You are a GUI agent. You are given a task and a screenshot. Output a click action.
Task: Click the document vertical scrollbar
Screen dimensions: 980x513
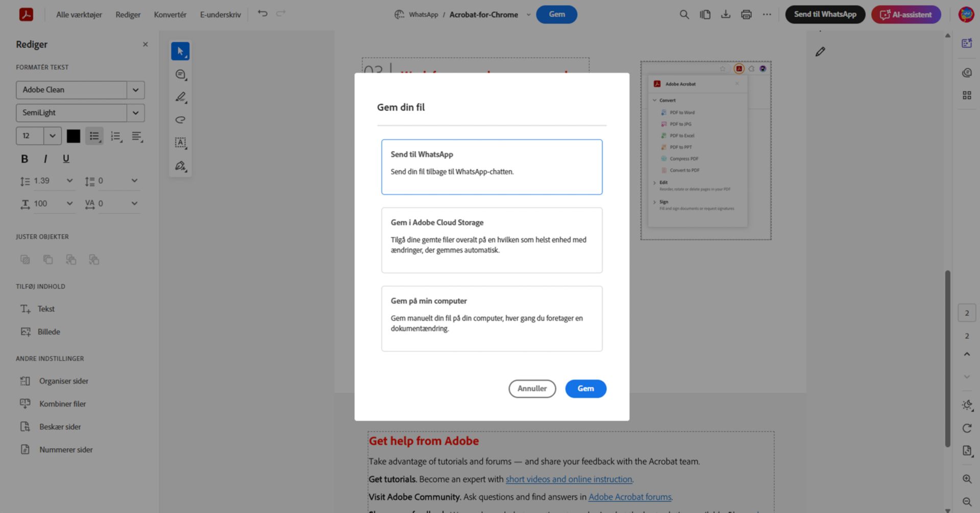point(948,358)
